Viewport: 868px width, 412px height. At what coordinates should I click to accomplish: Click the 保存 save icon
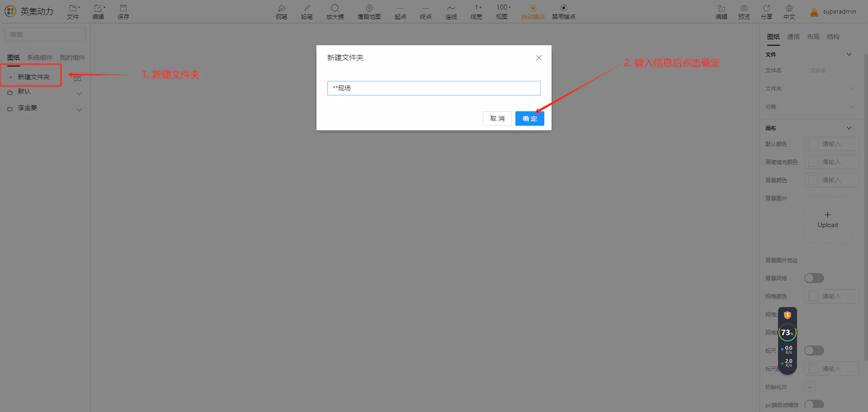[x=123, y=12]
